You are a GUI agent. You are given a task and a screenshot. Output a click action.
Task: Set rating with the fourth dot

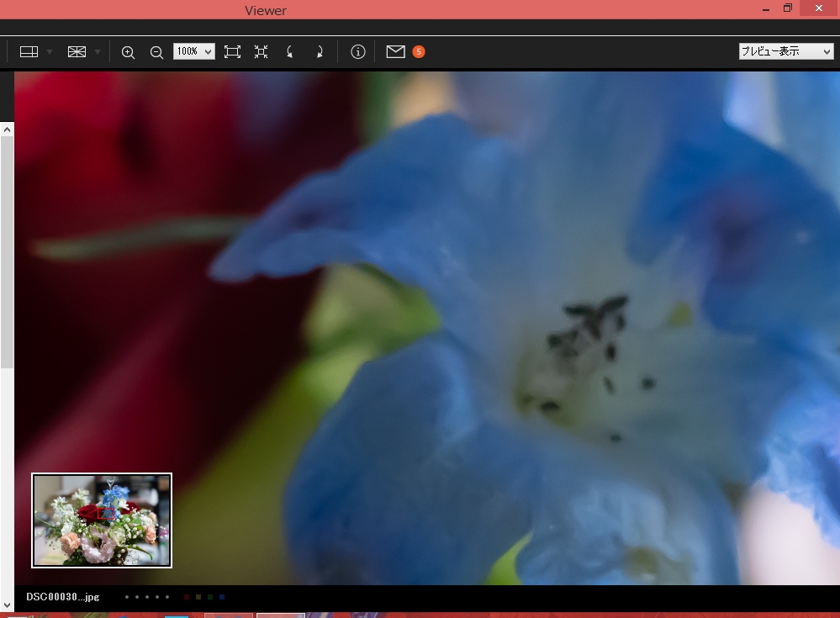pyautogui.click(x=157, y=597)
